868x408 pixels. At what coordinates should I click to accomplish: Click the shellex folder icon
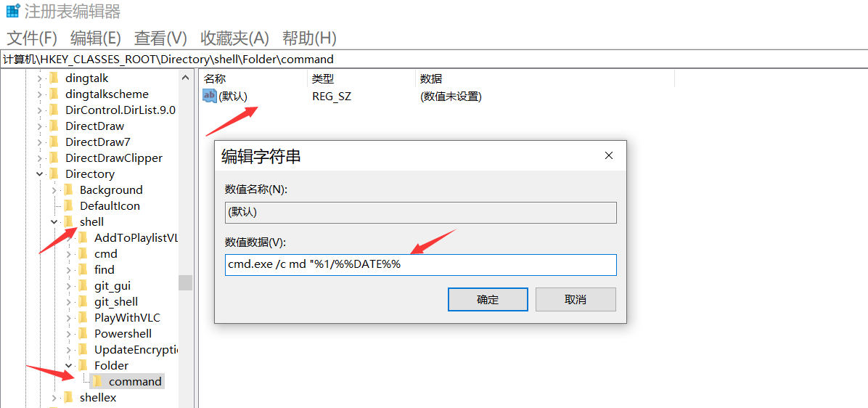[x=68, y=398]
